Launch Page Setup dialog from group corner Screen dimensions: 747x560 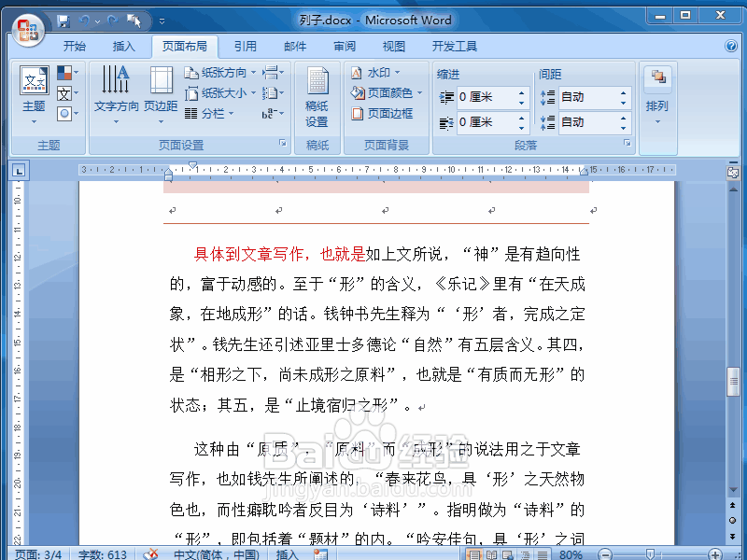(283, 143)
